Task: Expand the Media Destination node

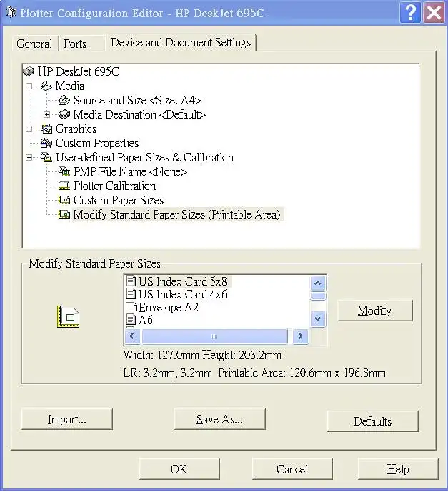Action: pyautogui.click(x=46, y=114)
